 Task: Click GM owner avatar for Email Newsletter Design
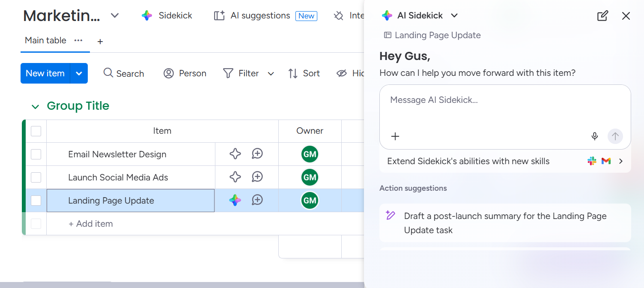coord(310,154)
